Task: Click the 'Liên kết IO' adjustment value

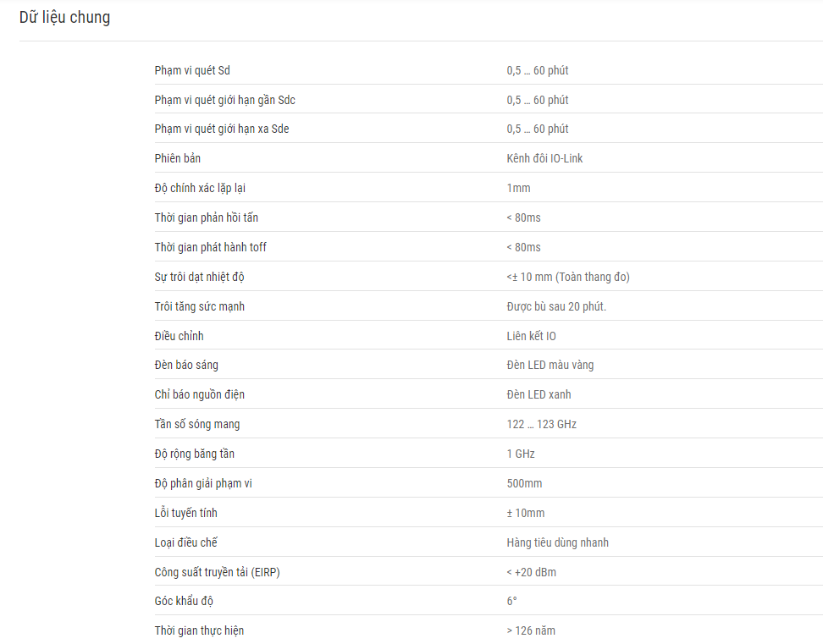Action: click(531, 336)
